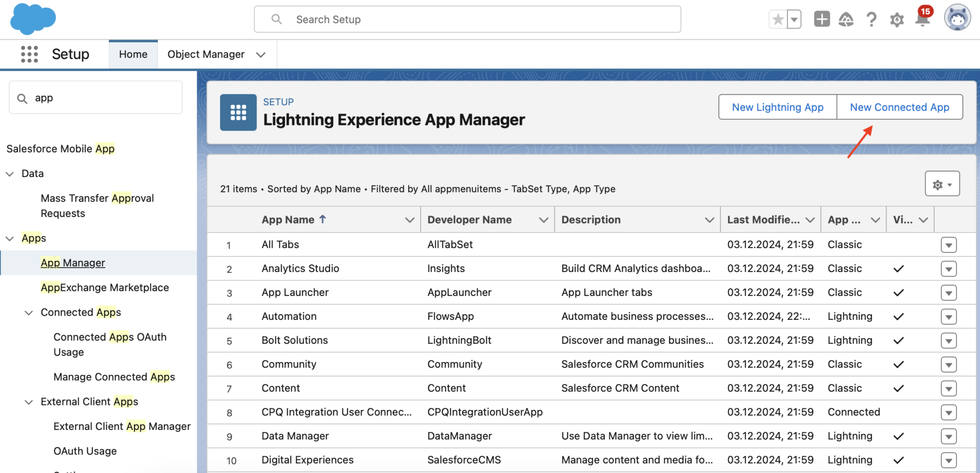The width and height of the screenshot is (980, 473).
Task: Open the Help question mark icon
Action: (871, 19)
